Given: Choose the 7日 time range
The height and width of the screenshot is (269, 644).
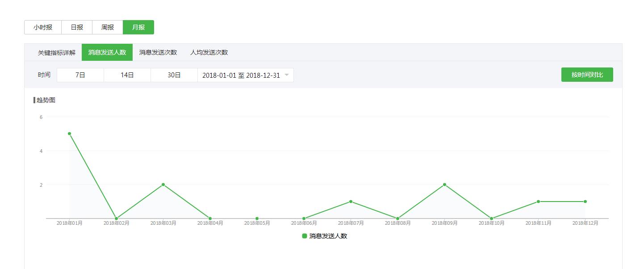Looking at the screenshot, I should pyautogui.click(x=80, y=75).
